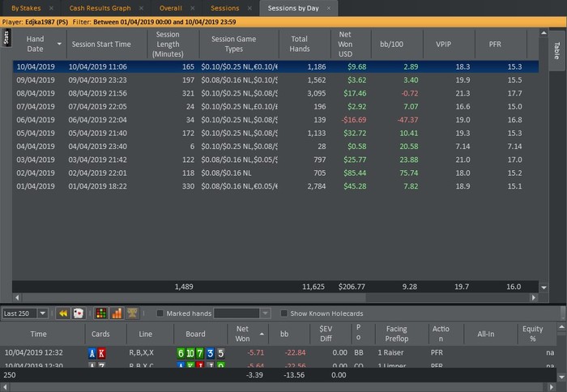The width and height of the screenshot is (567, 392).
Task: Select the 02/04/2019 22:01 session row
Action: point(276,173)
